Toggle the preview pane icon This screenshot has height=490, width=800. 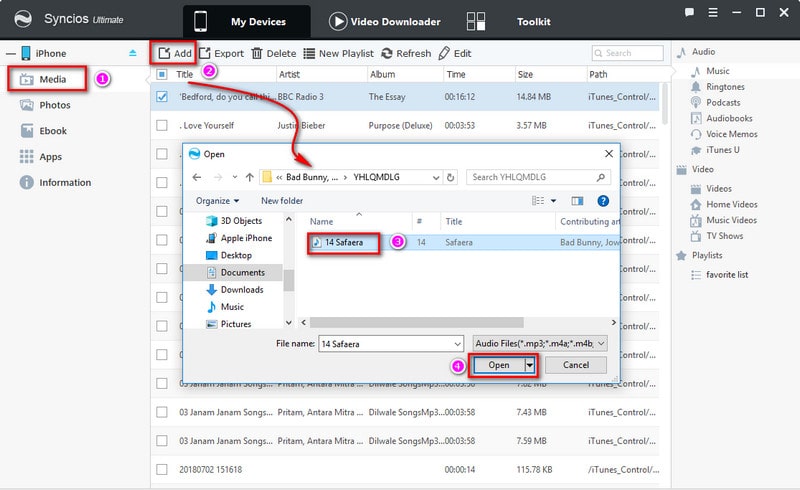click(x=577, y=201)
